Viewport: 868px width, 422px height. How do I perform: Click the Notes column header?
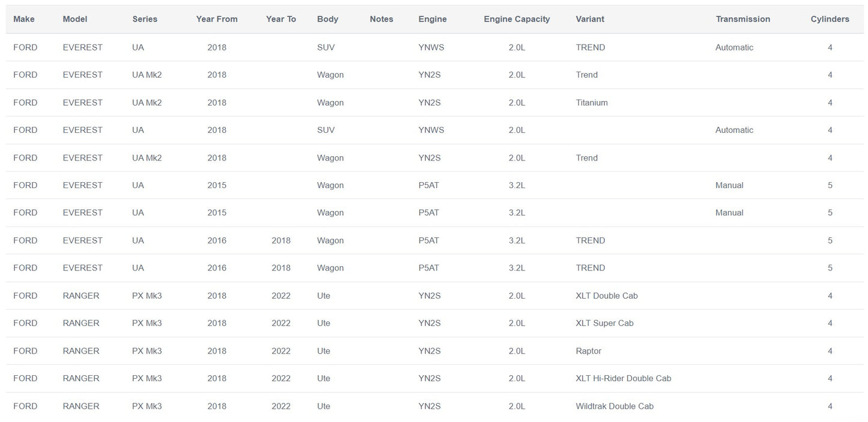pyautogui.click(x=381, y=19)
